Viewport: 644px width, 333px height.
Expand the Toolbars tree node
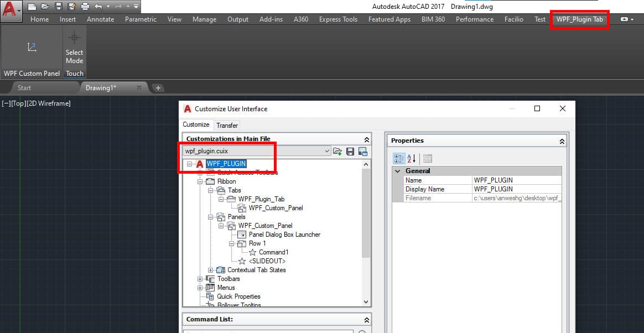(200, 279)
